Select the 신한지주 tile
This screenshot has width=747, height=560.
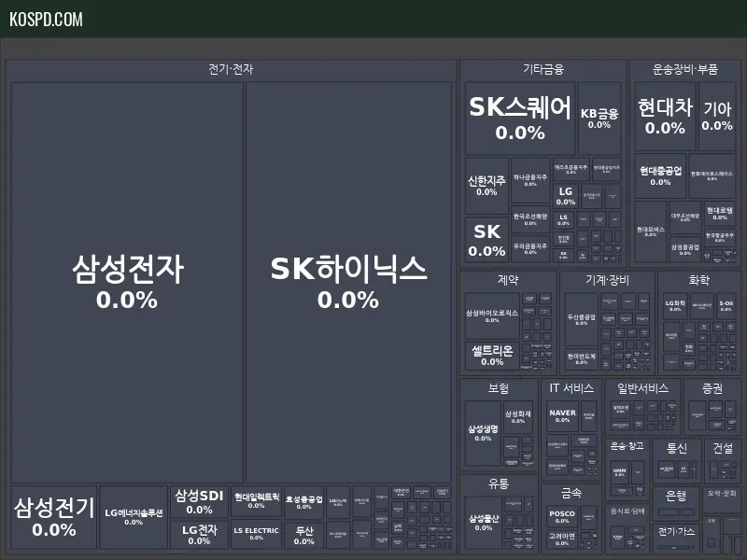[486, 186]
